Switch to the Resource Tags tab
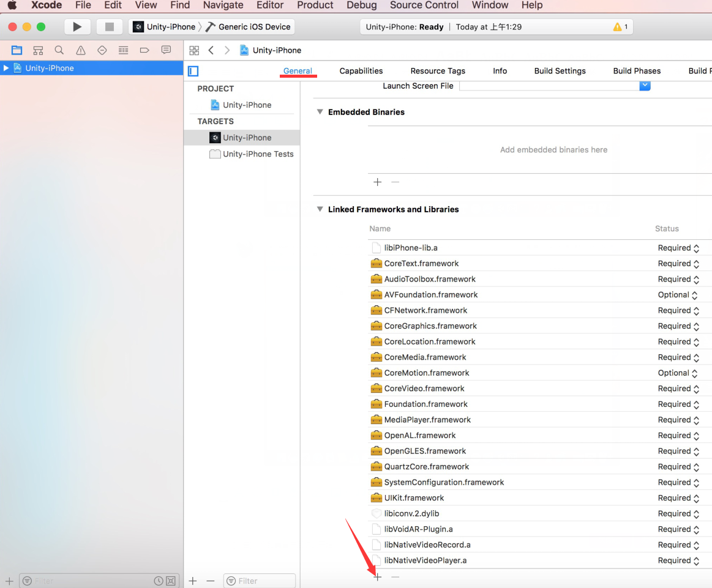 pyautogui.click(x=438, y=71)
